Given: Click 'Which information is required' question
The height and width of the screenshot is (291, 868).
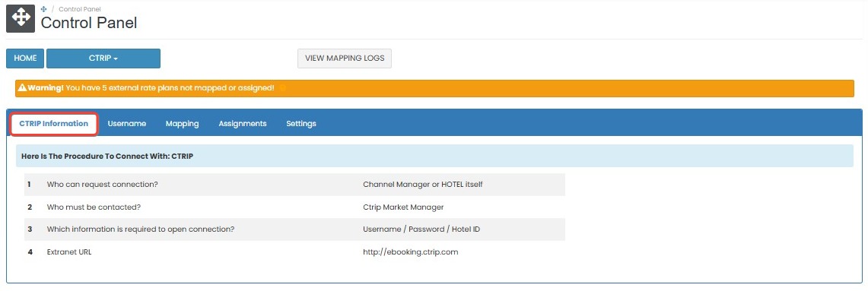Looking at the screenshot, I should 141,229.
